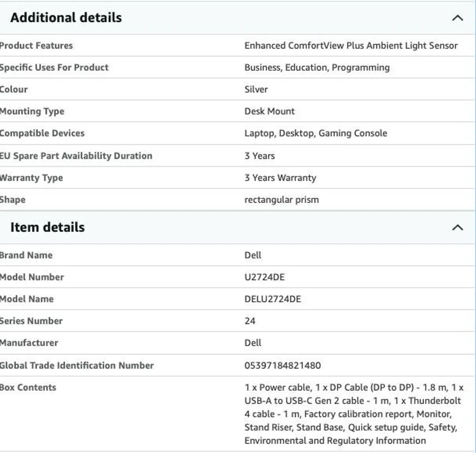This screenshot has height=453, width=476.
Task: Click the Mounting Type label
Action: (x=33, y=112)
